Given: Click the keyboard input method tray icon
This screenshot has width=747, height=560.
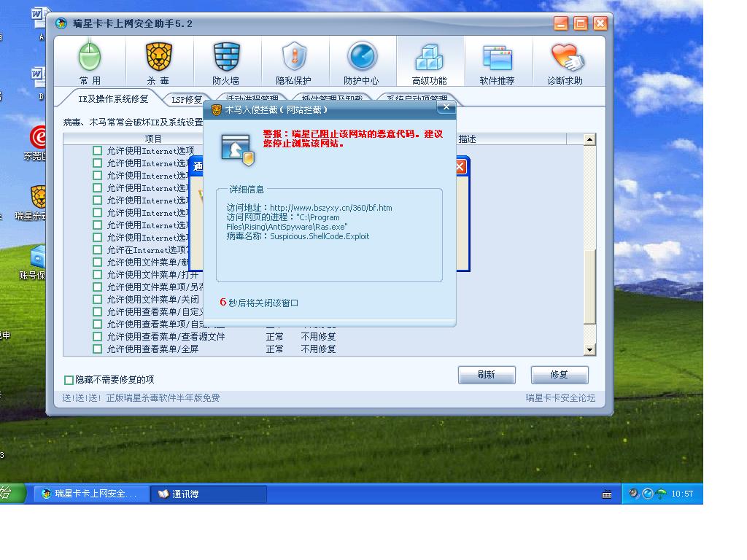Looking at the screenshot, I should click(x=606, y=494).
